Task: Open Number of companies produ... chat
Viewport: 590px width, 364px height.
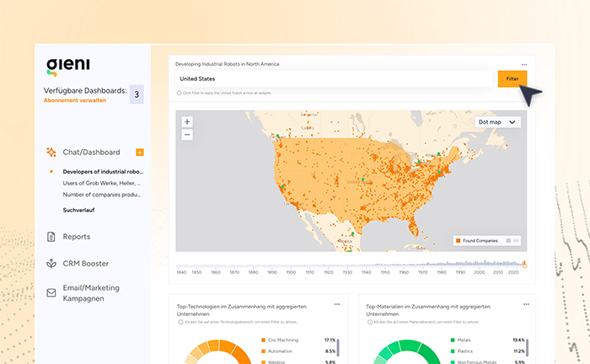Action: point(102,195)
